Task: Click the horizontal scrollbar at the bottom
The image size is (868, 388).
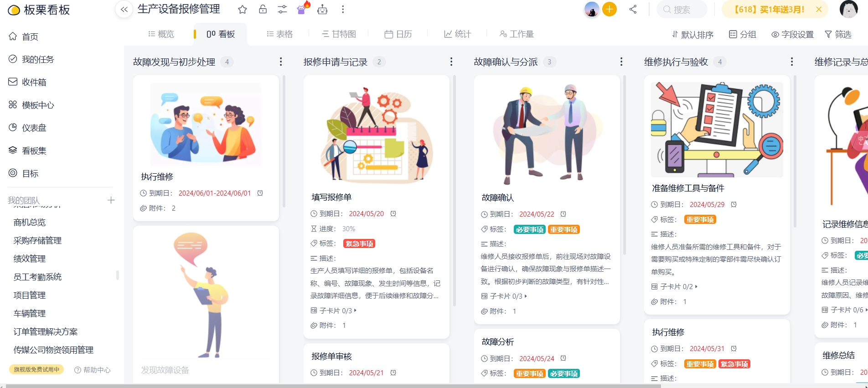Action: (333, 386)
